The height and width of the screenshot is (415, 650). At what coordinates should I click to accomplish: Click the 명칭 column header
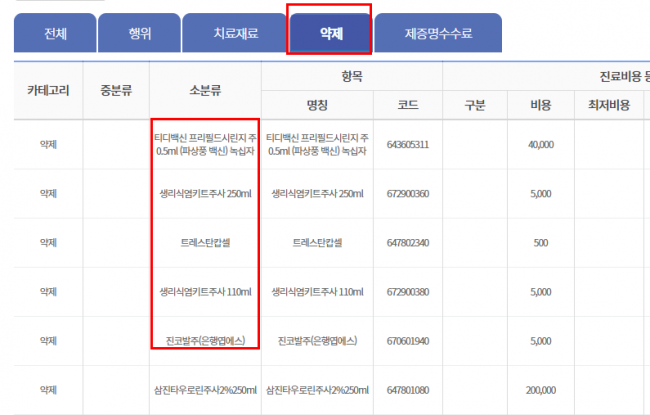317,105
